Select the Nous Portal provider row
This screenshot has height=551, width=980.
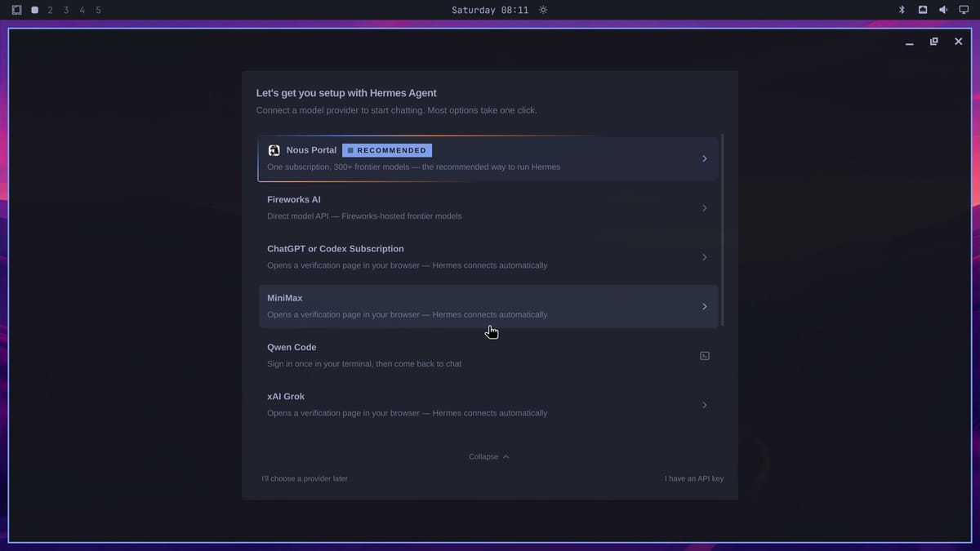488,158
